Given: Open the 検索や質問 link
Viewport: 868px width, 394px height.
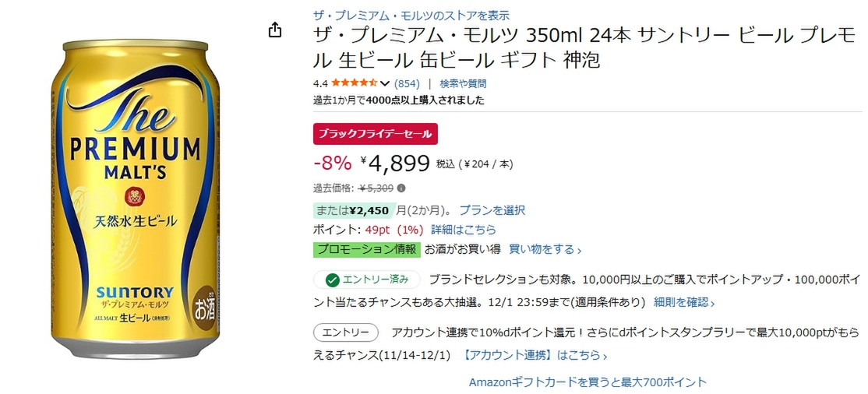Looking at the screenshot, I should click(463, 83).
